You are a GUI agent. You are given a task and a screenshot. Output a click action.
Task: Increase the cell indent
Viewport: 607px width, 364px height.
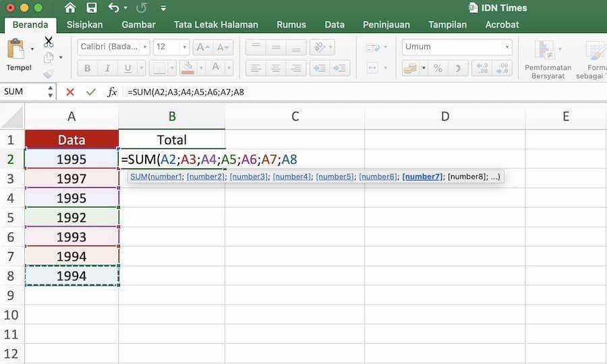pyautogui.click(x=340, y=69)
